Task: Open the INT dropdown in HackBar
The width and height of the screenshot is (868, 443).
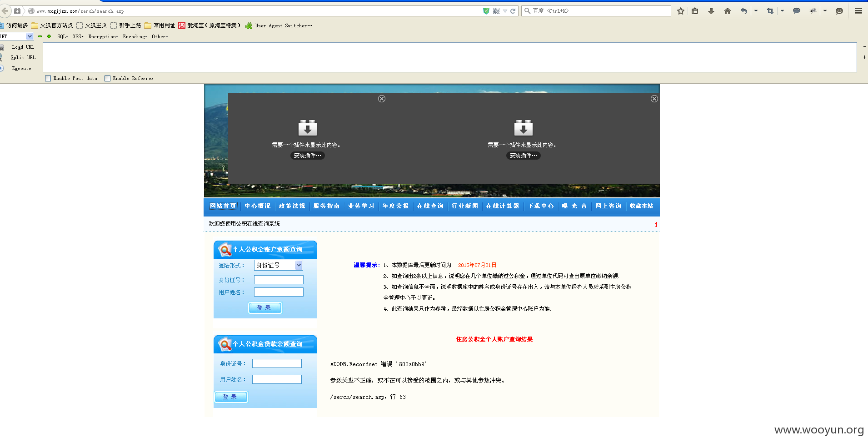Action: 16,36
